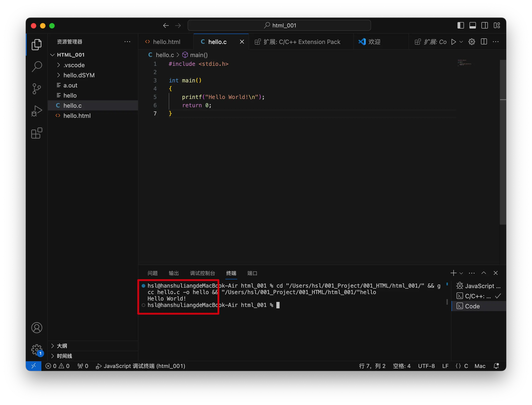Switch to the 输出 output panel tab
Screen dimensions: 532x405
[x=174, y=274]
